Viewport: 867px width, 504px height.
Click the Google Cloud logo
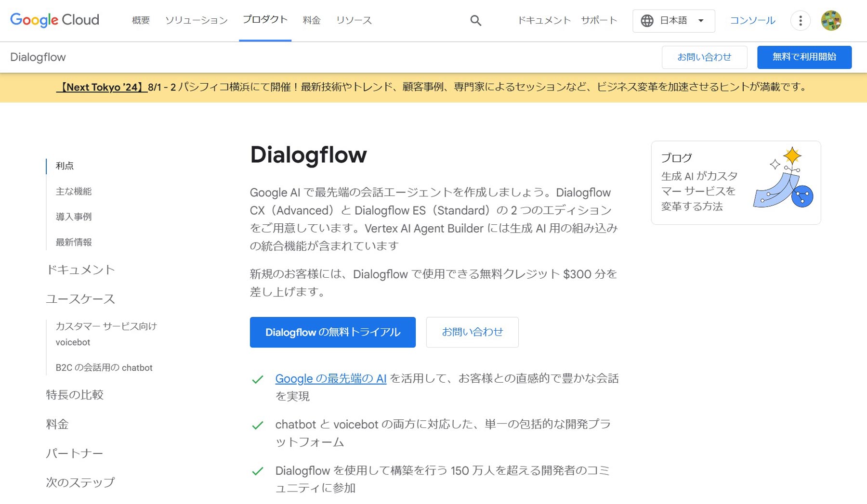[54, 20]
